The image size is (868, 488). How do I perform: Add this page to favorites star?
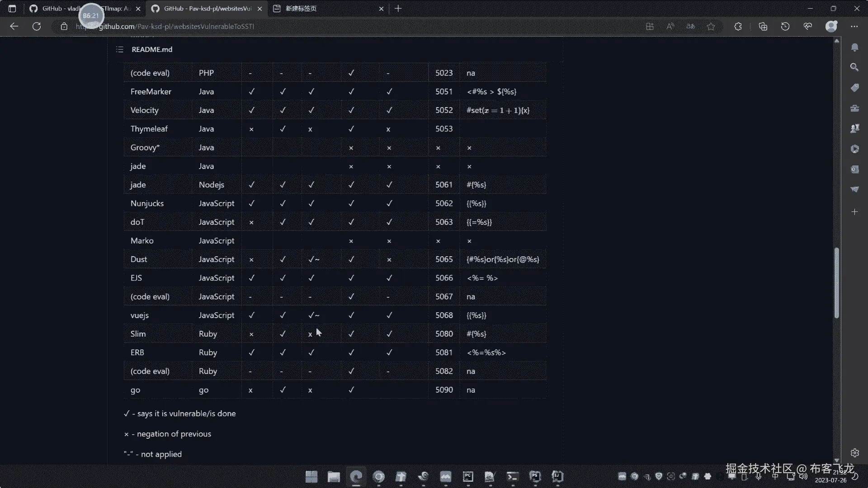coord(711,26)
